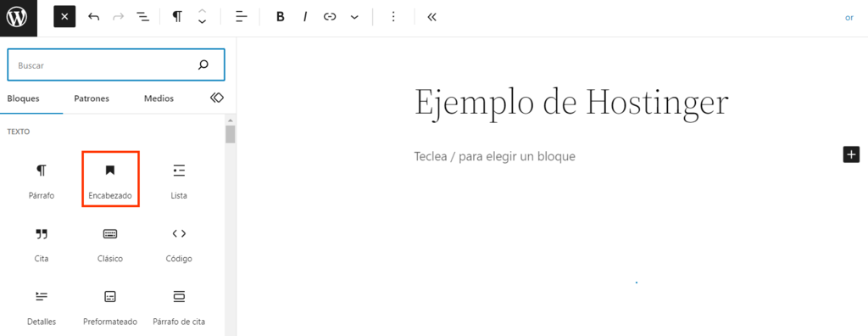Move block up with the up chevron

[x=202, y=12]
